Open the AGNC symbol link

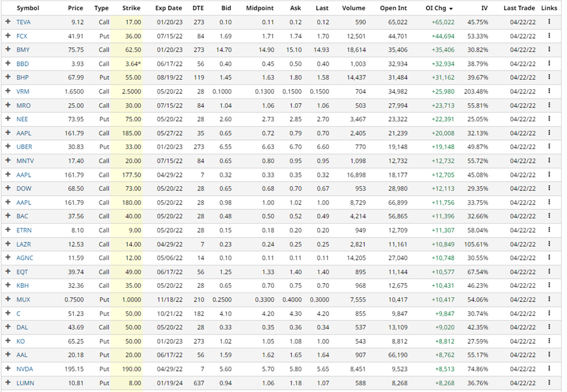point(25,258)
